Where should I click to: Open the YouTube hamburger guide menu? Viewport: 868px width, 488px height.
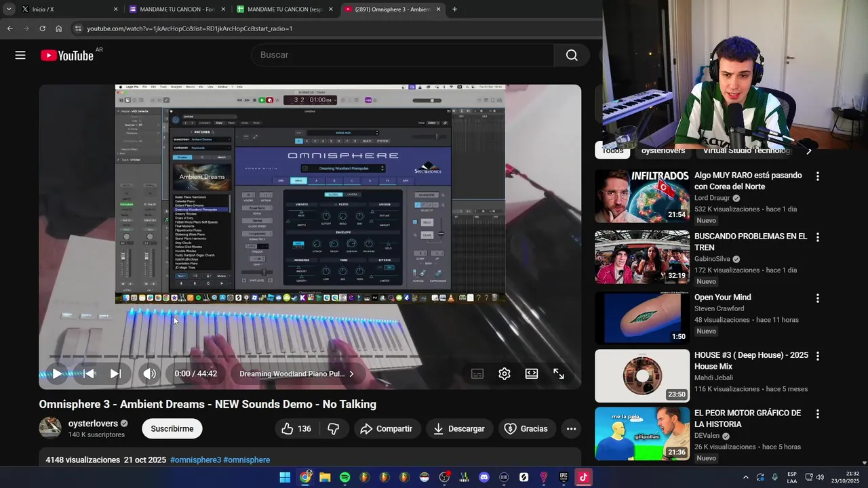coord(20,56)
